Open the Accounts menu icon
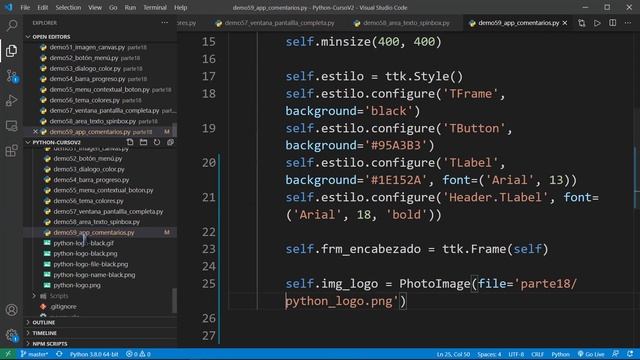 [x=11, y=310]
